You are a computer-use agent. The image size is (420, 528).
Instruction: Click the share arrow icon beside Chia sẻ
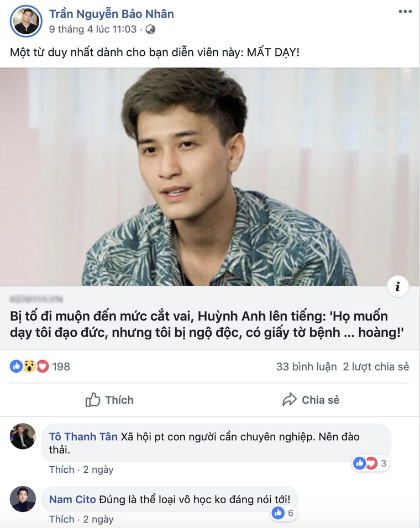[x=288, y=399]
